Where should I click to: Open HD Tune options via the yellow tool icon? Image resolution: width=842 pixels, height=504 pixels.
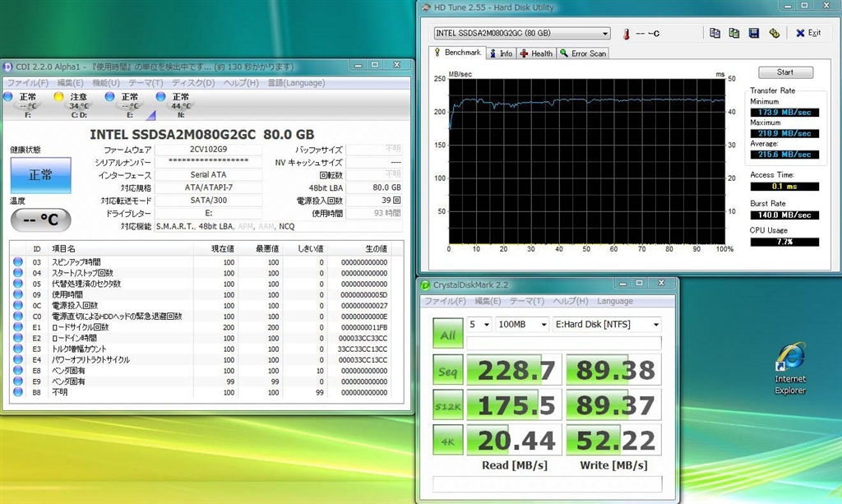[774, 33]
